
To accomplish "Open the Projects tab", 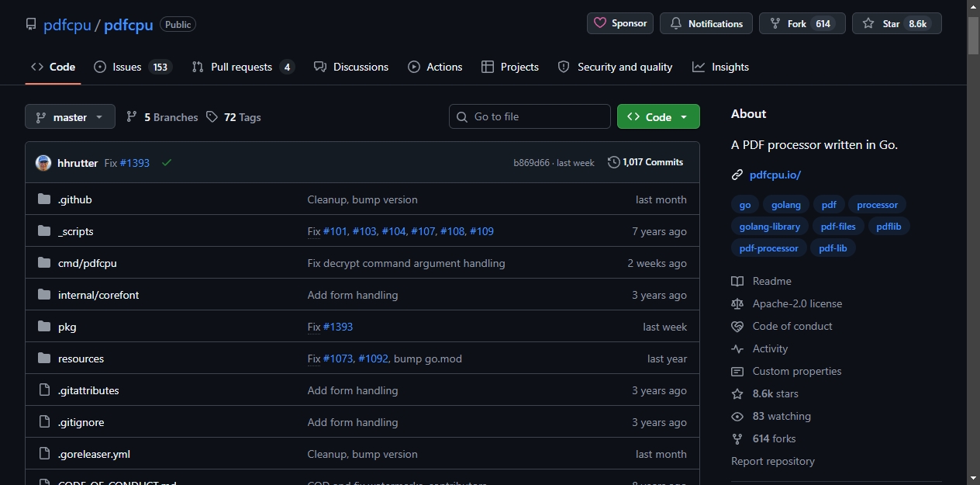I will tap(510, 67).
